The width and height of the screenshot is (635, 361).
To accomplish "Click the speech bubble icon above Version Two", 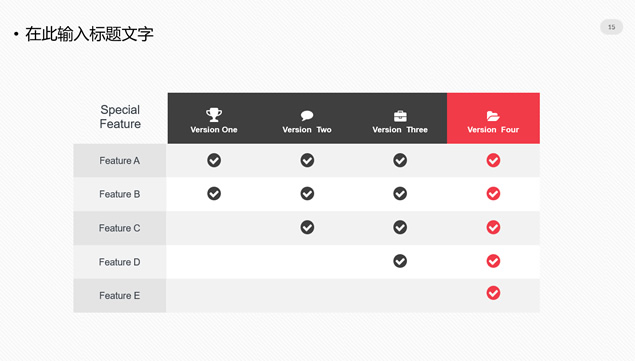I will tap(307, 115).
